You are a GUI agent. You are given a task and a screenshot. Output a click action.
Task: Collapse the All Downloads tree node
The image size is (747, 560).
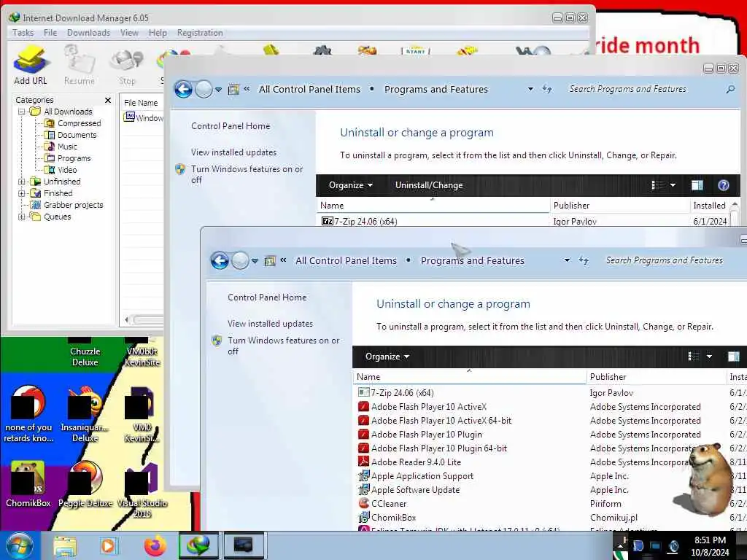click(x=21, y=112)
